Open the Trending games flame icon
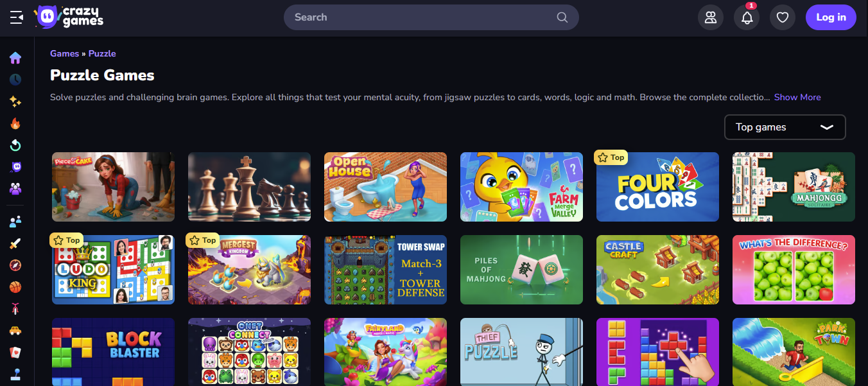The image size is (868, 386). coord(15,123)
